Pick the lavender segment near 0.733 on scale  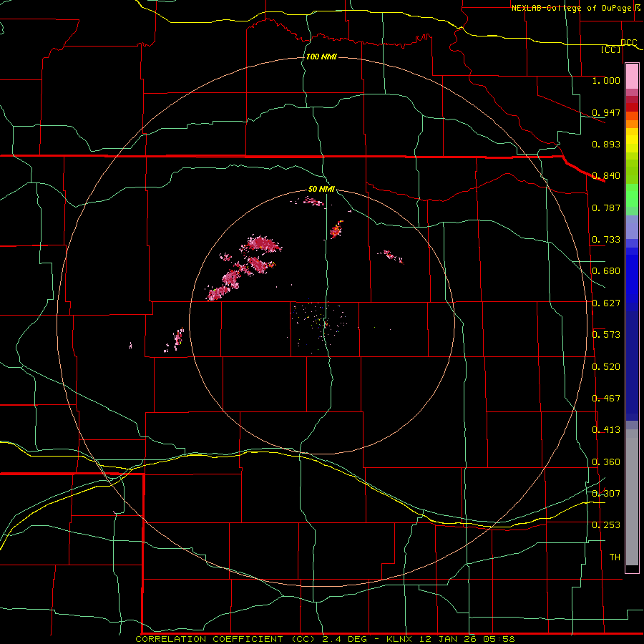pyautogui.click(x=632, y=227)
